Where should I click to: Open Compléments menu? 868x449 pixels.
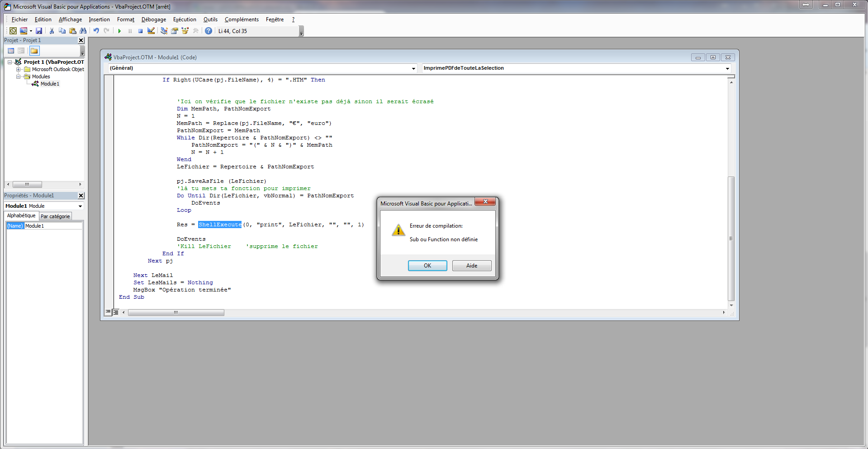242,19
